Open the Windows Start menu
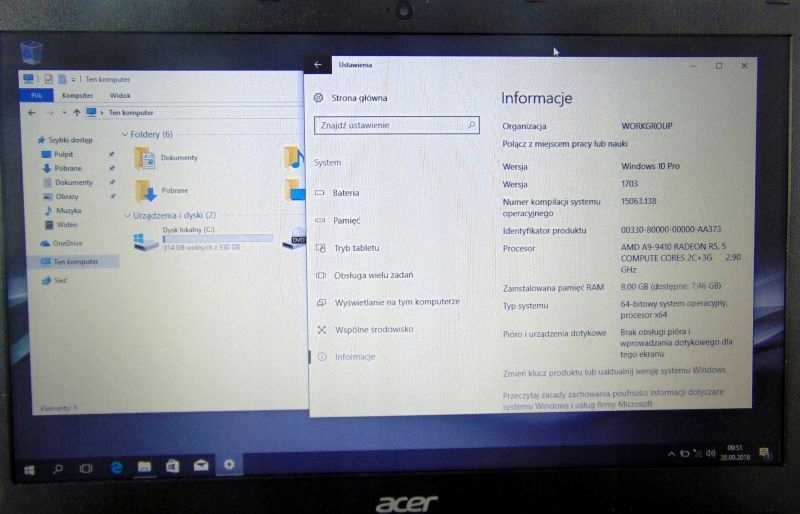800x514 pixels. tap(30, 470)
